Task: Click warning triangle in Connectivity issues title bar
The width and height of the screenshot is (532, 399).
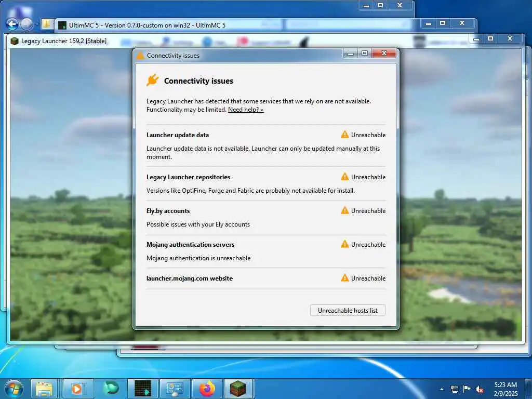Action: (x=140, y=55)
